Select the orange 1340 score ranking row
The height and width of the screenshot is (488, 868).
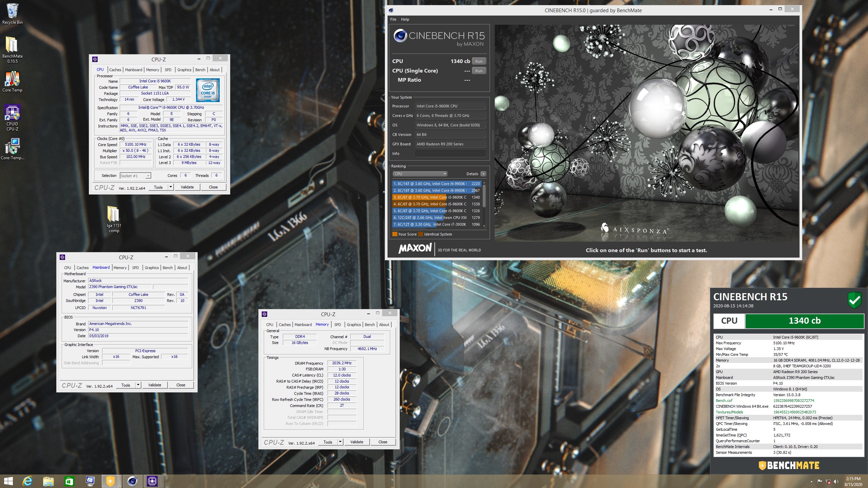pos(437,197)
